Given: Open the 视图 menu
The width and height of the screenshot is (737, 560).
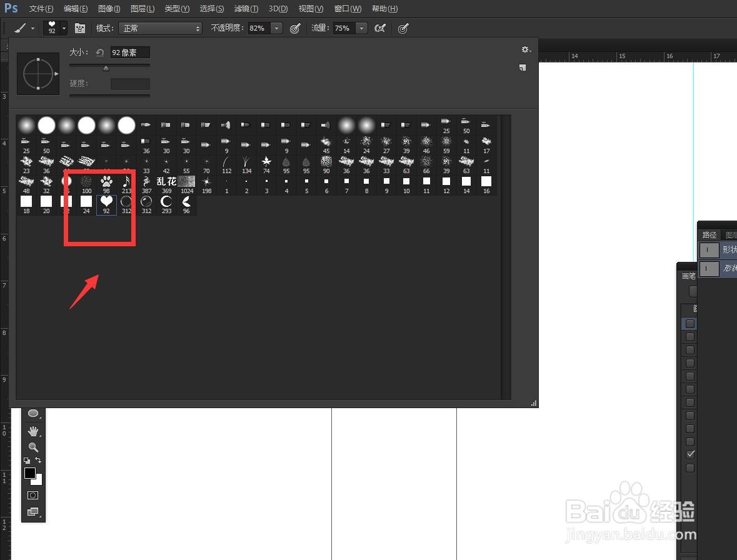Looking at the screenshot, I should (311, 9).
